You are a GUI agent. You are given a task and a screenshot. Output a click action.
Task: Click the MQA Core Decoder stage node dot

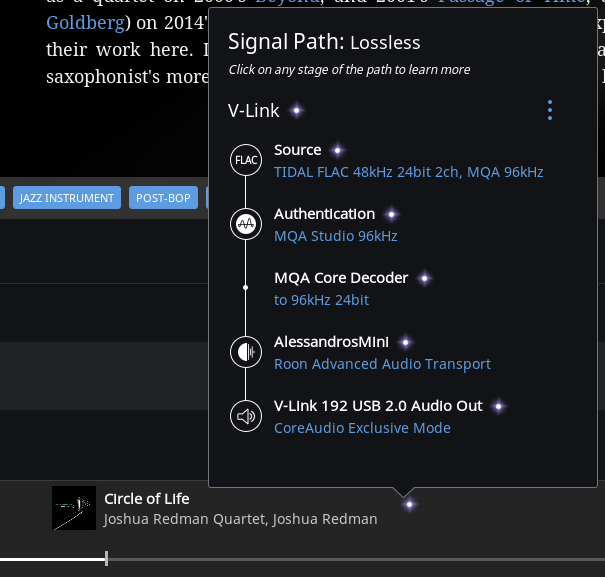coord(245,288)
